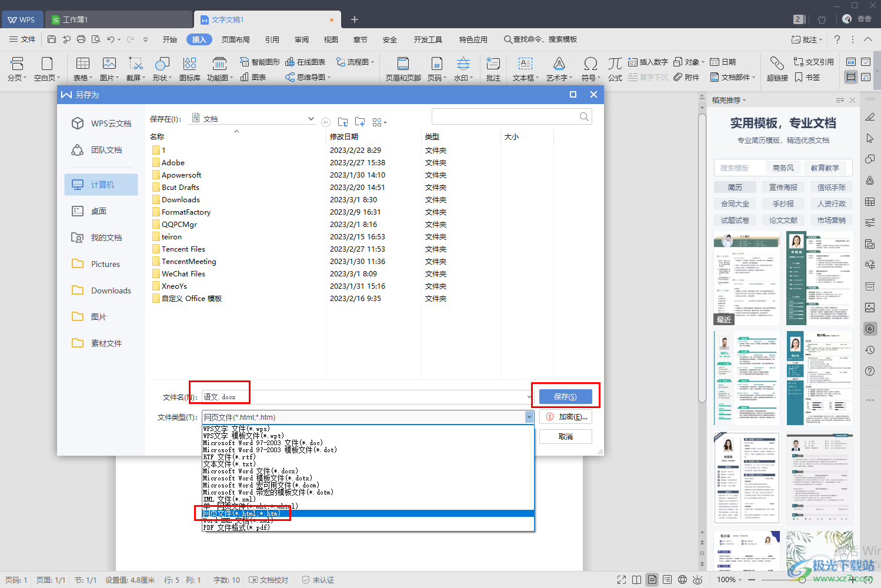Click the file name input field
The height and width of the screenshot is (588, 881).
point(367,397)
